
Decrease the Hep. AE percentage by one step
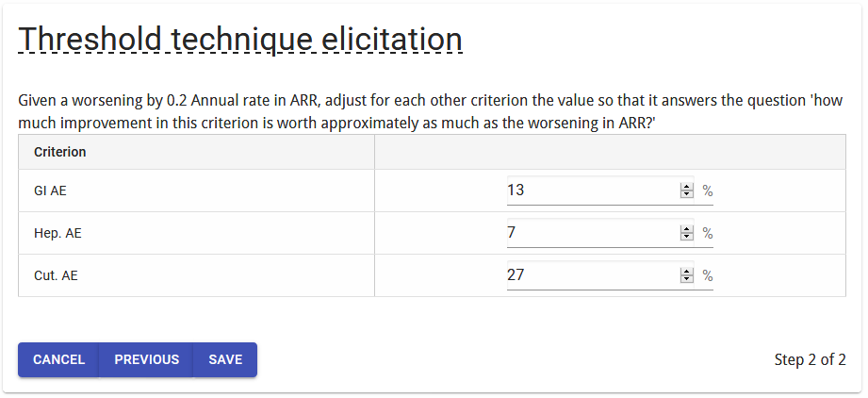pyautogui.click(x=686, y=237)
